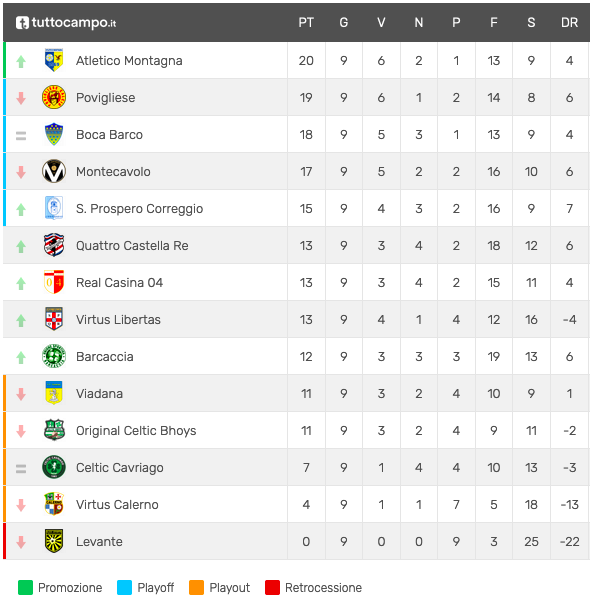Viewport: 590px width, 603px height.
Task: Click the Real Casina 04 crest
Action: pyautogui.click(x=54, y=282)
